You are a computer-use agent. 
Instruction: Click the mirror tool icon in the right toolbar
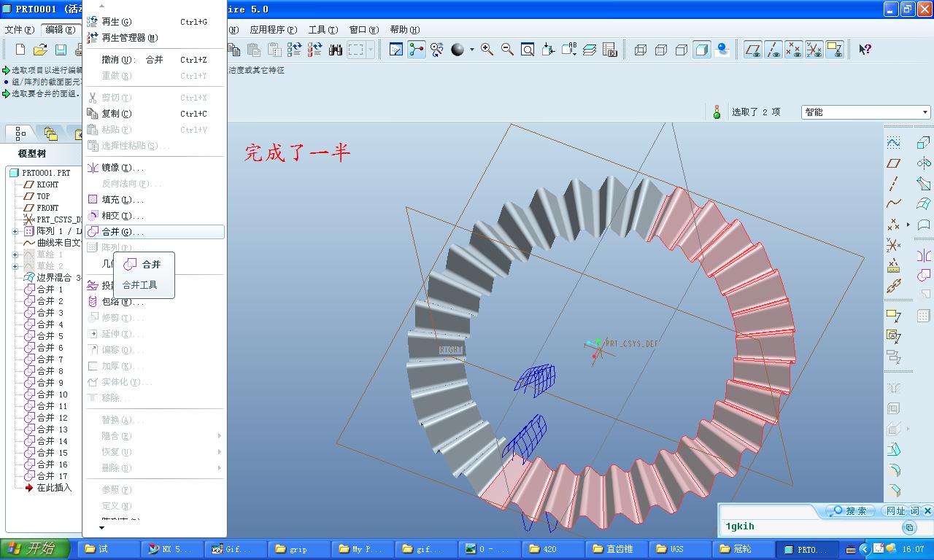coord(924,255)
